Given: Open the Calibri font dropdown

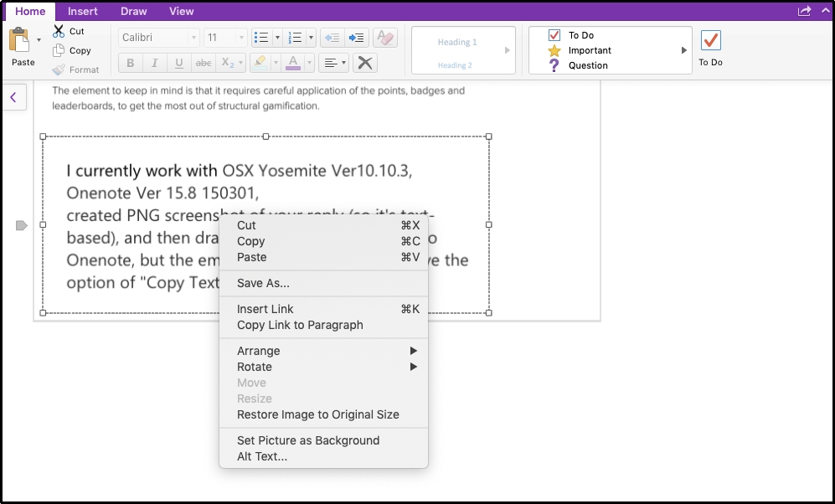Looking at the screenshot, I should [157, 38].
